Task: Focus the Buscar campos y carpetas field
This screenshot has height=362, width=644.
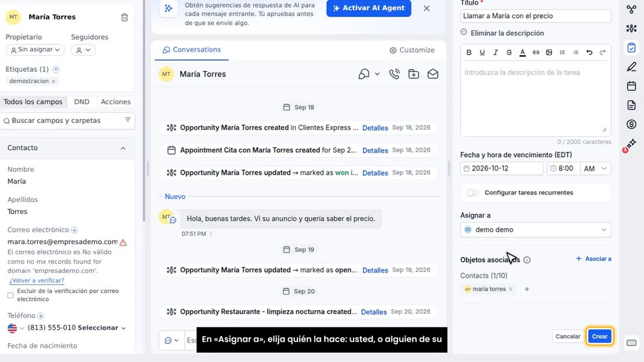Action: pos(67,121)
